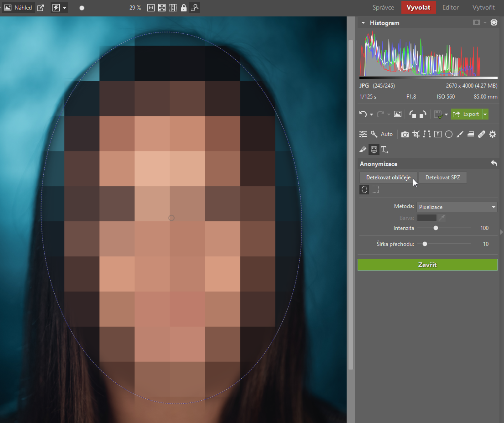
Task: Click the vertical scrollbar beside the image
Action: (351, 205)
